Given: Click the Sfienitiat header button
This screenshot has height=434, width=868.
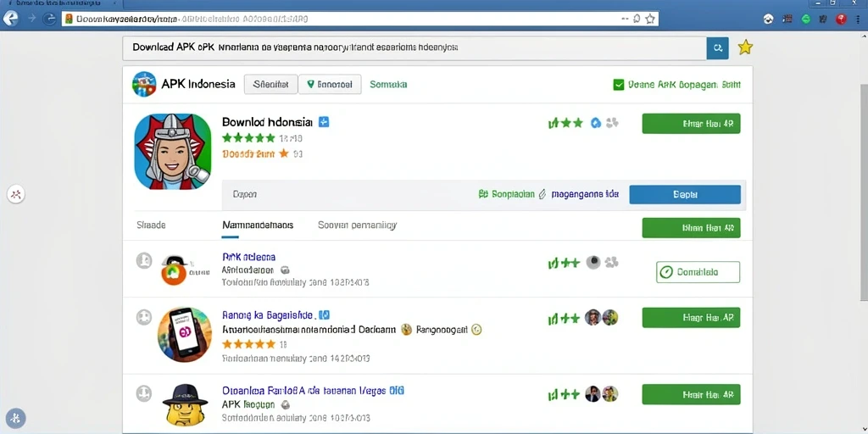Looking at the screenshot, I should coord(270,84).
